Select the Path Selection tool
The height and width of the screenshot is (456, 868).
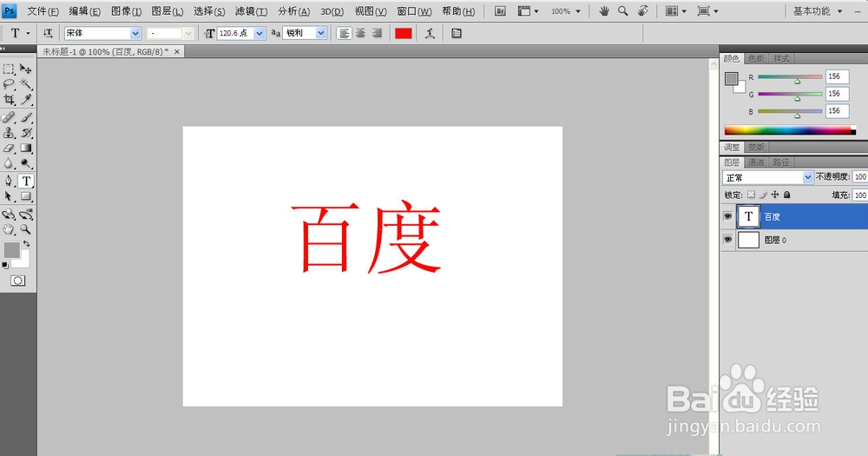9,196
